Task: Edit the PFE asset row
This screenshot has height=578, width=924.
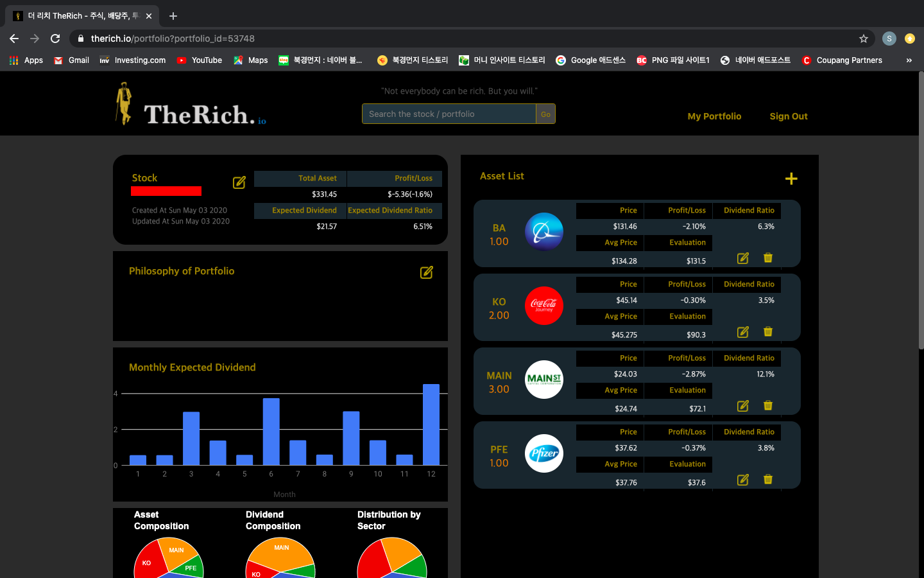Action: pos(743,480)
